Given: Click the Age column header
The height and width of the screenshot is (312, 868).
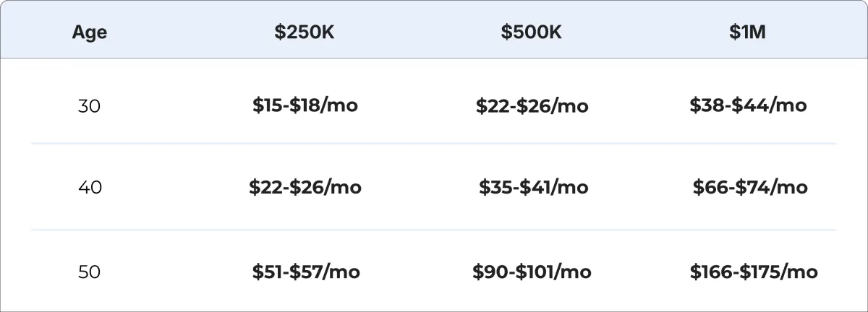Looking at the screenshot, I should [90, 32].
